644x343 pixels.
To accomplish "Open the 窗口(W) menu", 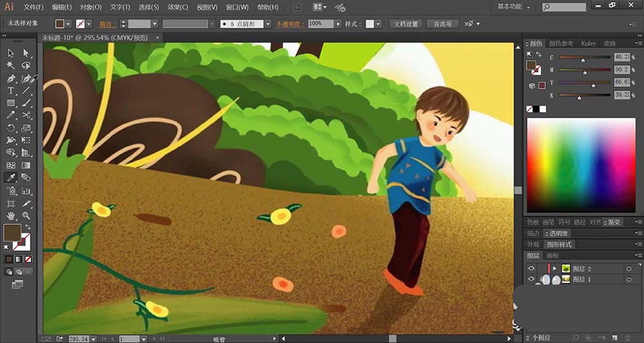I will (238, 7).
